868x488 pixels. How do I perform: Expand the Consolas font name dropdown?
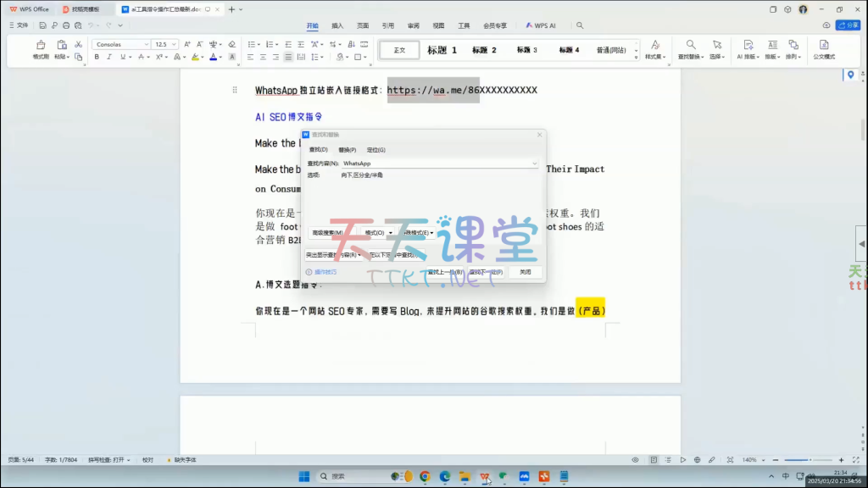(x=145, y=44)
